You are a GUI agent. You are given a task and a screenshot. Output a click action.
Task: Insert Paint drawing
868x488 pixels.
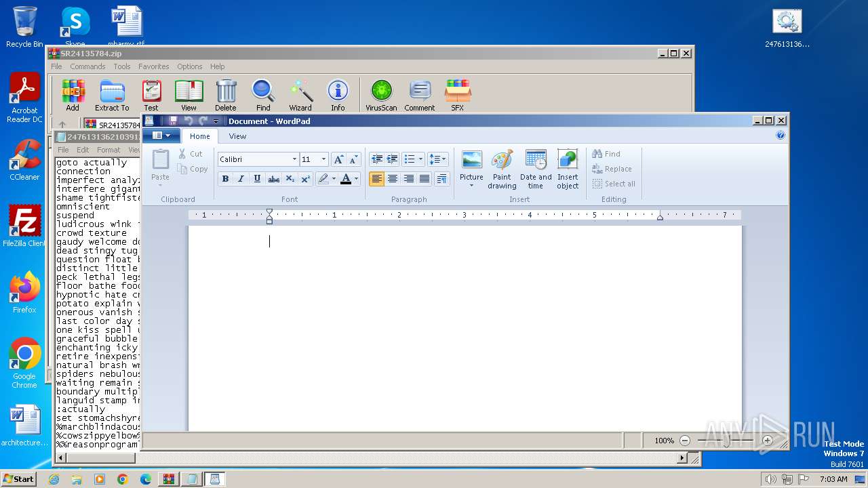click(x=502, y=169)
